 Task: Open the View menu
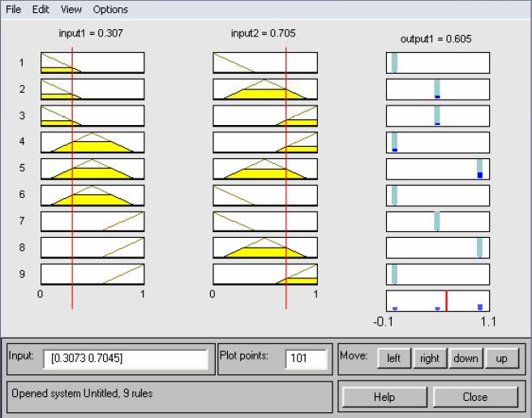(x=71, y=9)
